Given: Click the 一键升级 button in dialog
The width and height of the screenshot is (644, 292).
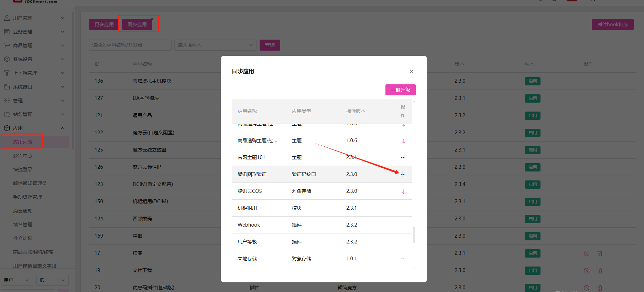Looking at the screenshot, I should click(x=401, y=90).
